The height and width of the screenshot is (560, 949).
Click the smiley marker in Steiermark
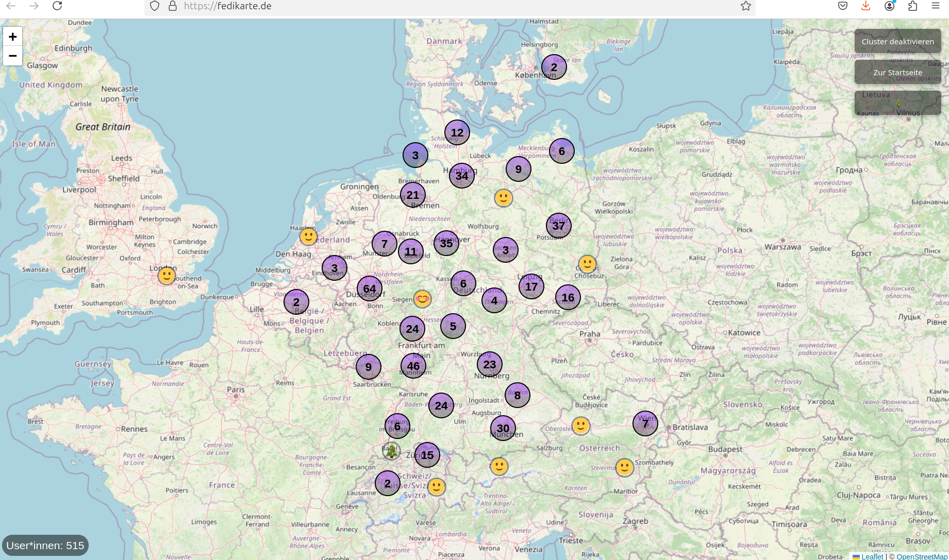625,467
